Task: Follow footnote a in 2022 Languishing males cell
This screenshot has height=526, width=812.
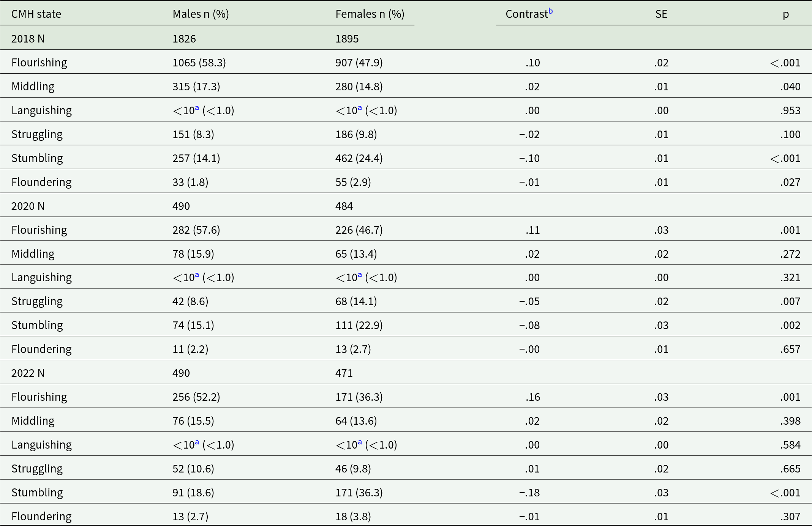Action: [197, 442]
